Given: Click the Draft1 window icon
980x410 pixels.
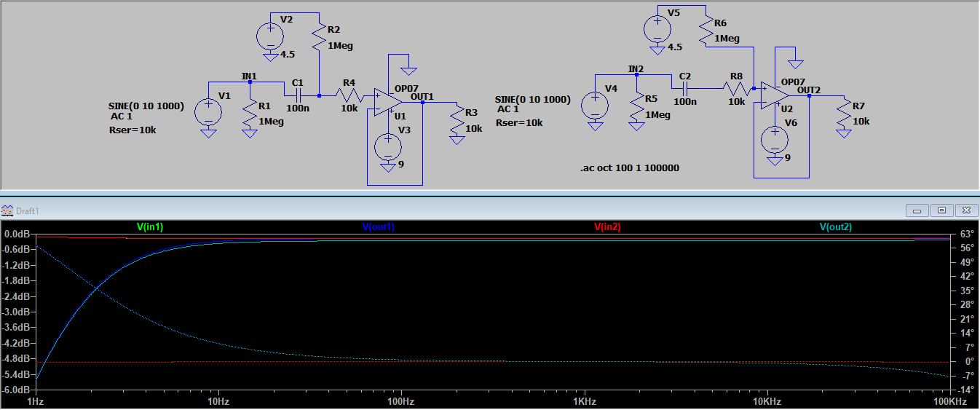Looking at the screenshot, I should pyautogui.click(x=7, y=210).
